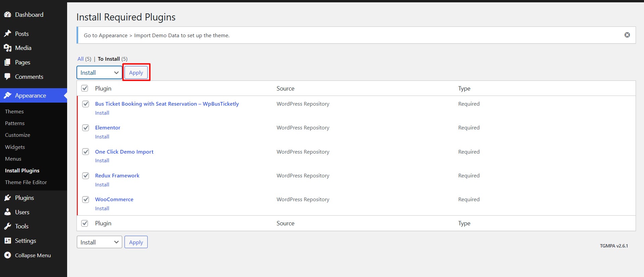Click Install under Redux Framework
Viewport: 644px width, 277px height.
102,184
